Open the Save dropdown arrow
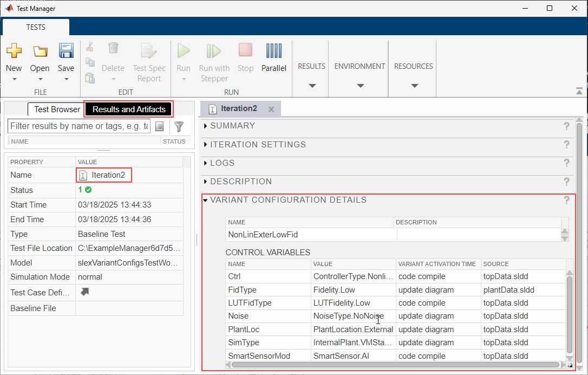 click(67, 79)
